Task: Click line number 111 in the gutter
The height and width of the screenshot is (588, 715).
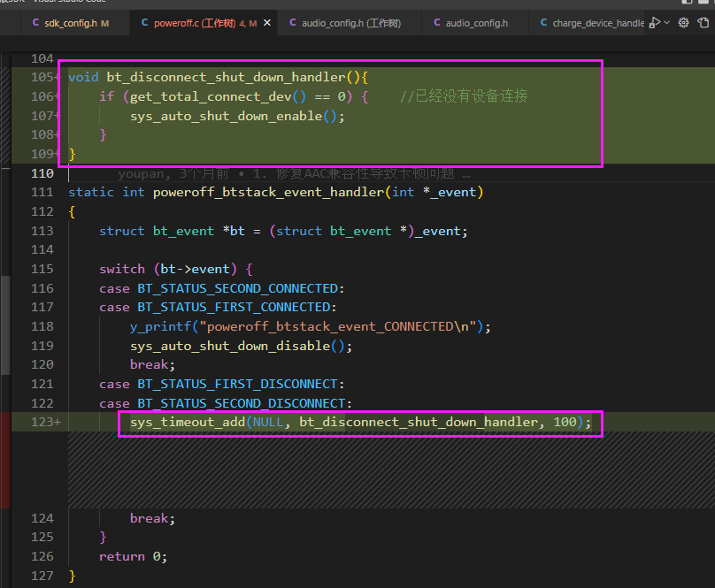Action: [x=42, y=193]
